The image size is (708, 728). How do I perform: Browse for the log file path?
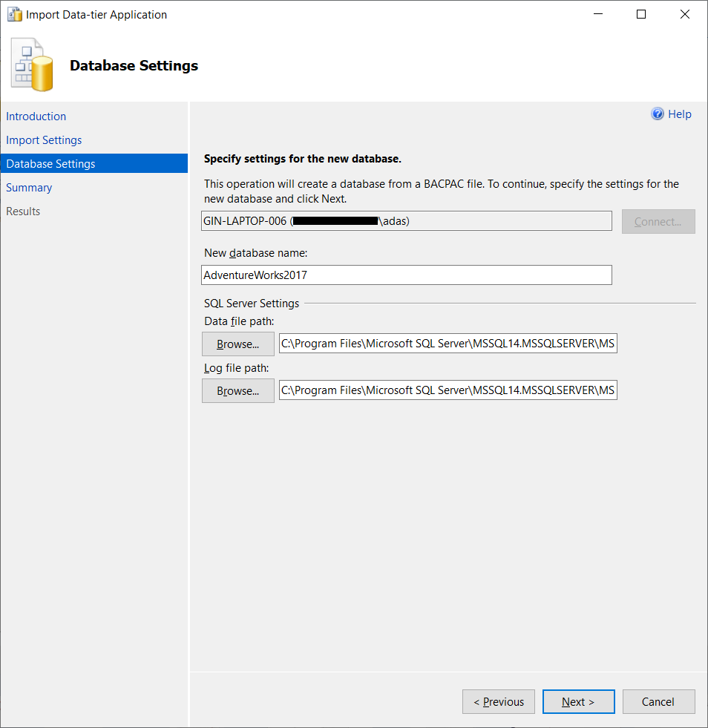pos(237,390)
